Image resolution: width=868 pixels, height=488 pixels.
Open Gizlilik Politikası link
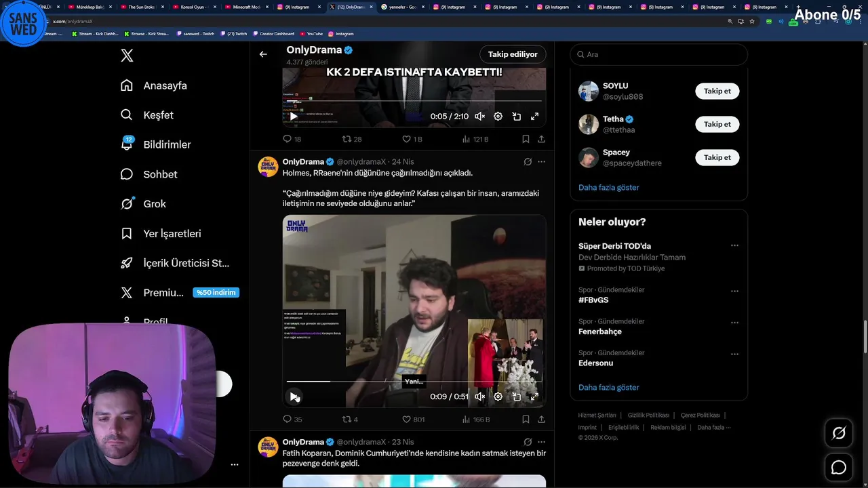(648, 415)
